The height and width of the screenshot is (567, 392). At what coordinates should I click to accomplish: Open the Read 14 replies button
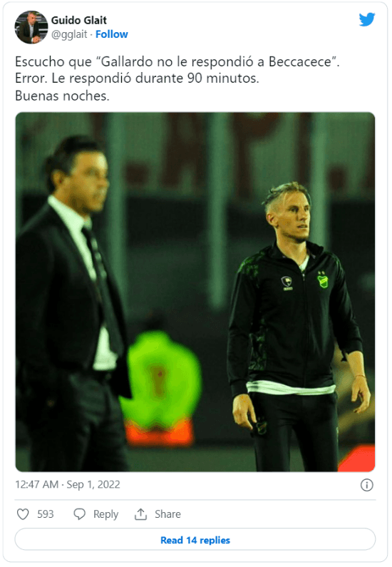[195, 540]
